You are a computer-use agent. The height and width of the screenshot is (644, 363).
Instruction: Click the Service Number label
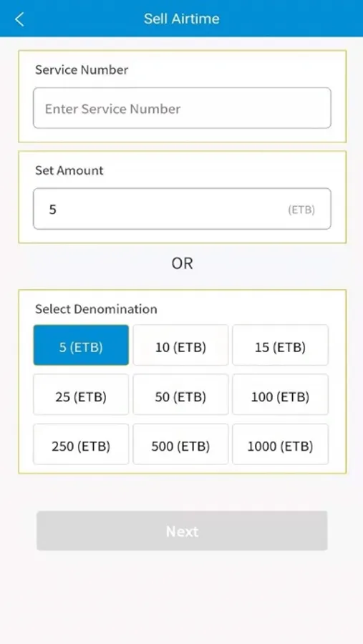click(82, 70)
